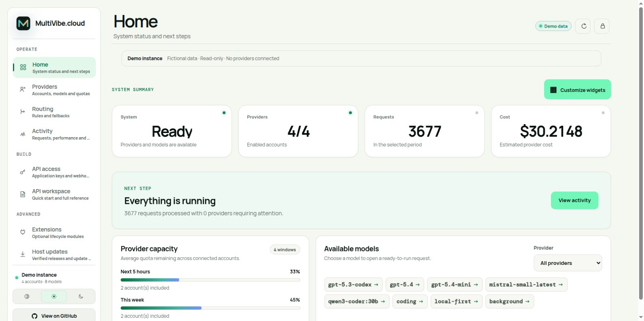
Task: Click the "SYSTEM SUMMARY" section label
Action: [133, 90]
